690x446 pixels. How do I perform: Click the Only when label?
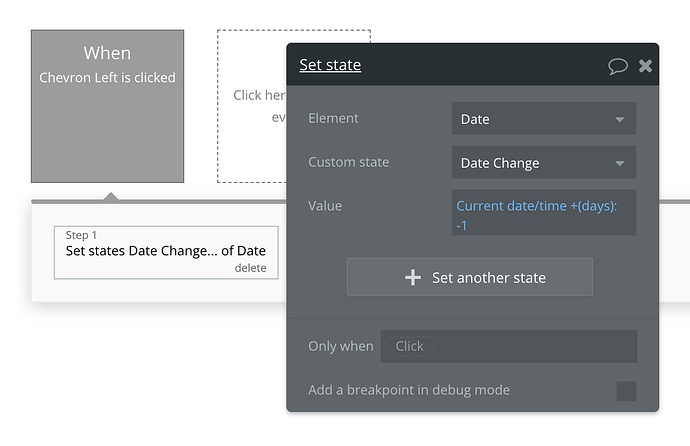[340, 346]
